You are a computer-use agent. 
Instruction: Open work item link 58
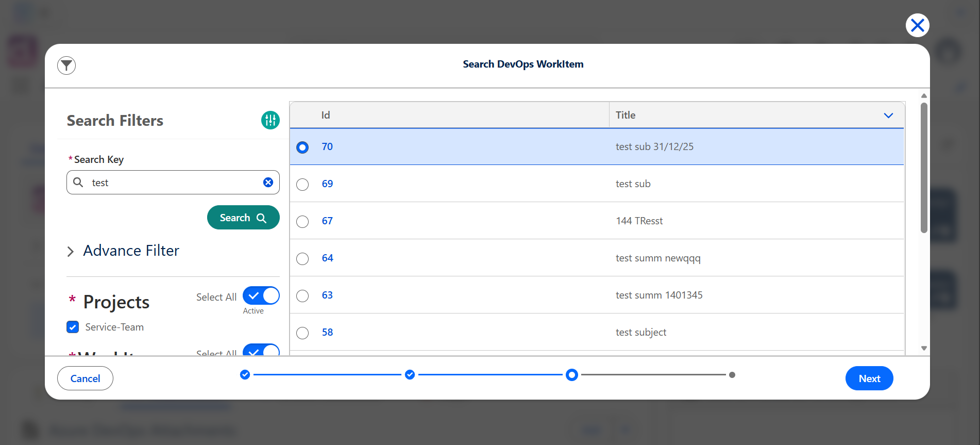pos(327,332)
